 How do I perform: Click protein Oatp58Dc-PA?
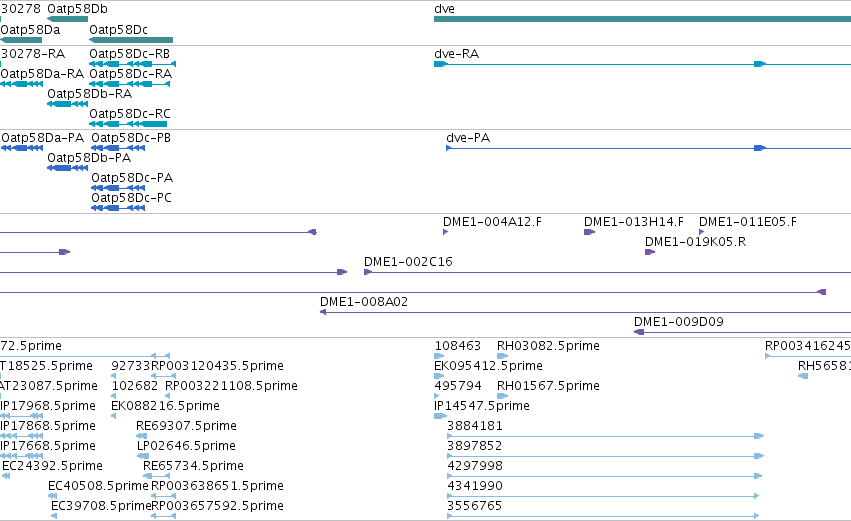click(x=132, y=178)
